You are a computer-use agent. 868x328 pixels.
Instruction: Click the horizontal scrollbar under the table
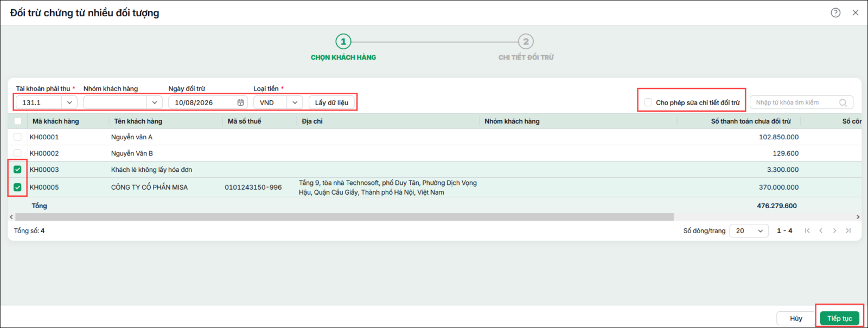tap(344, 217)
